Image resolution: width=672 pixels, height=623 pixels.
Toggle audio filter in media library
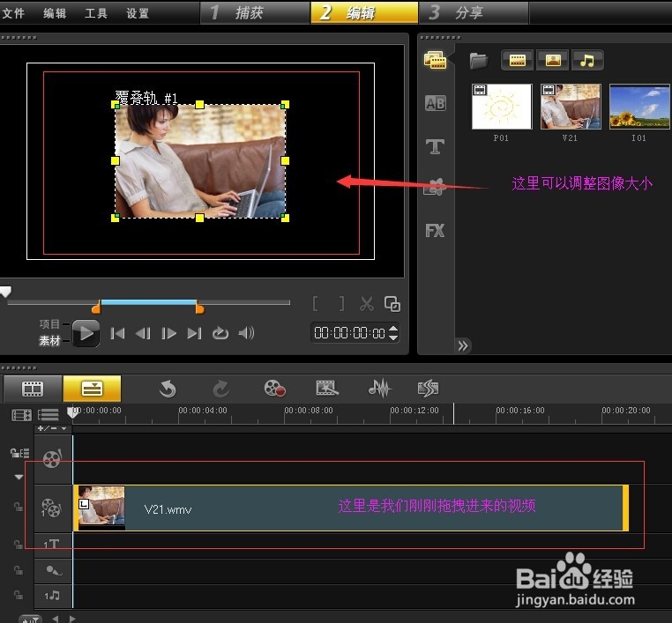click(x=587, y=61)
